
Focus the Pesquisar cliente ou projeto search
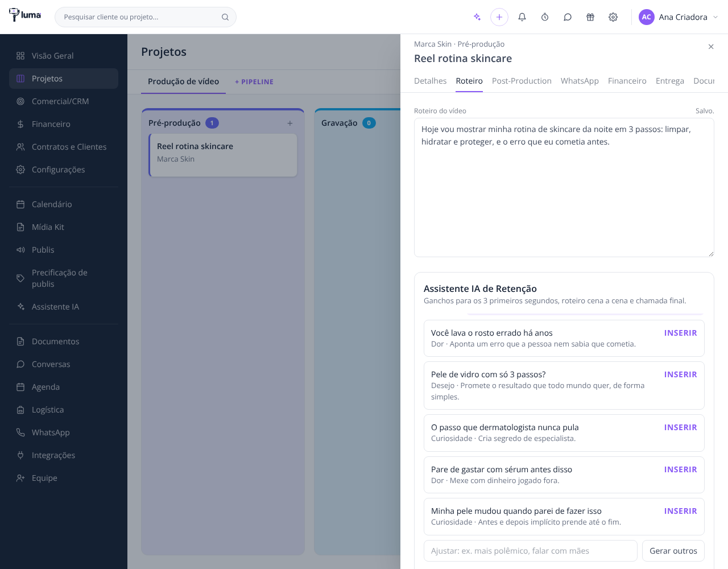tap(146, 17)
